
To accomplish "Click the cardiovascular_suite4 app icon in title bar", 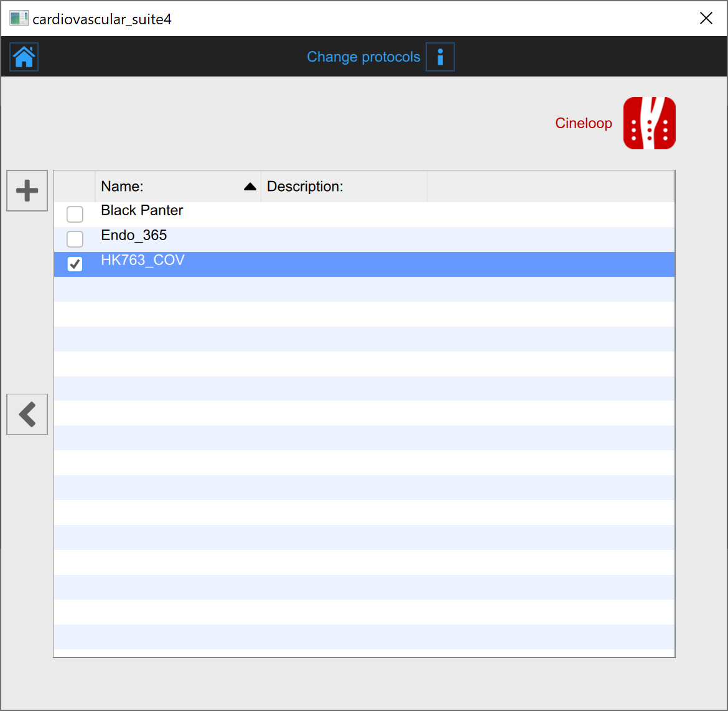I will [x=19, y=19].
